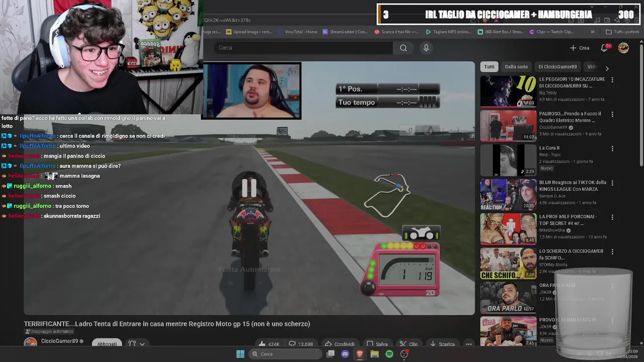
Task: Open Spotify from the taskbar
Action: (389, 354)
